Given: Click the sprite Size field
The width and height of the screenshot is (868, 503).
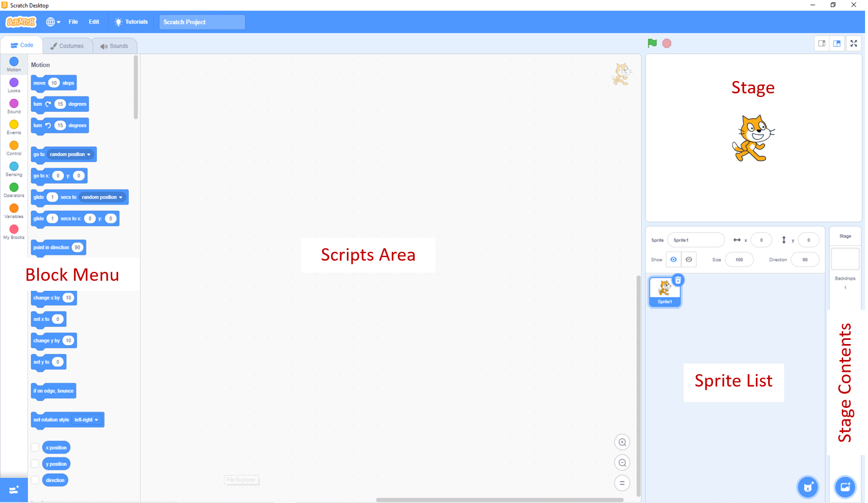Looking at the screenshot, I should point(739,259).
